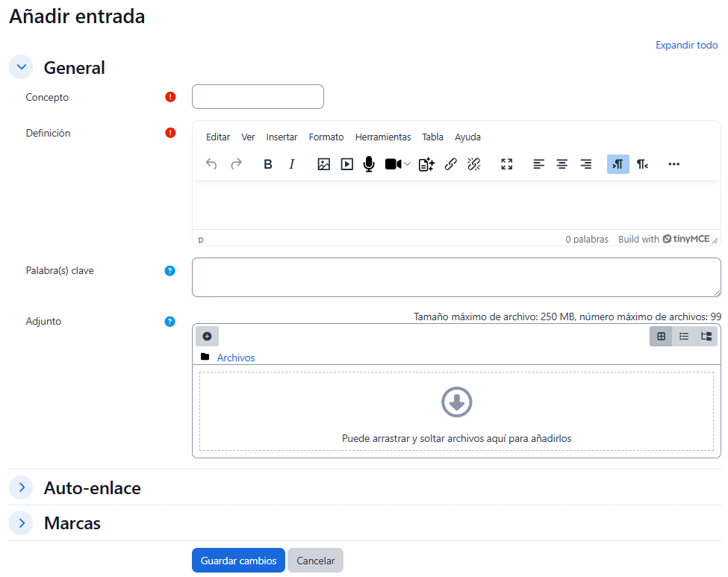Toggle left-to-right text direction

point(617,164)
